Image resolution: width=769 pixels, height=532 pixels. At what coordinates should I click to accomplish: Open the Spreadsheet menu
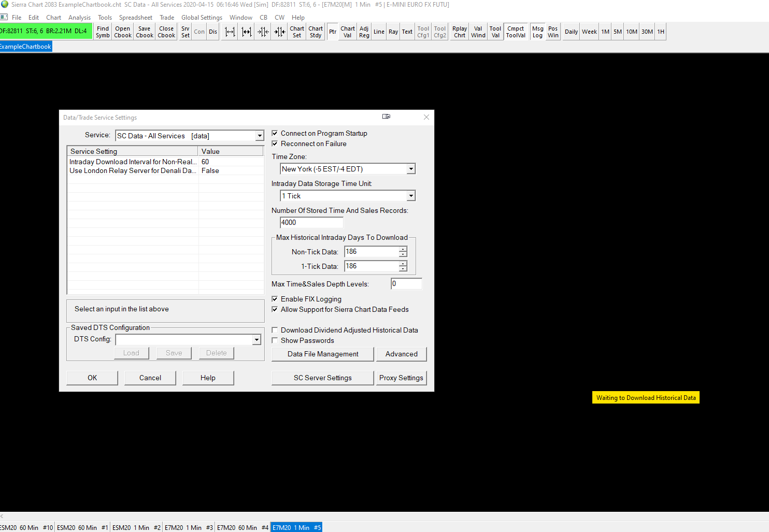(136, 18)
